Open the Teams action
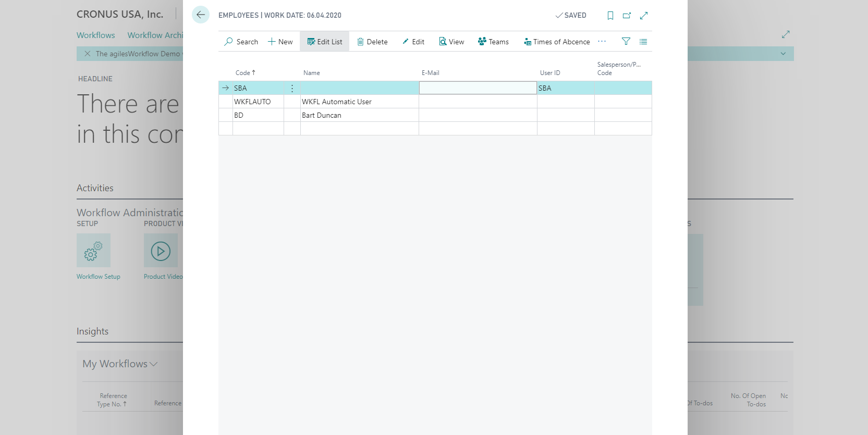The height and width of the screenshot is (435, 868). tap(493, 42)
